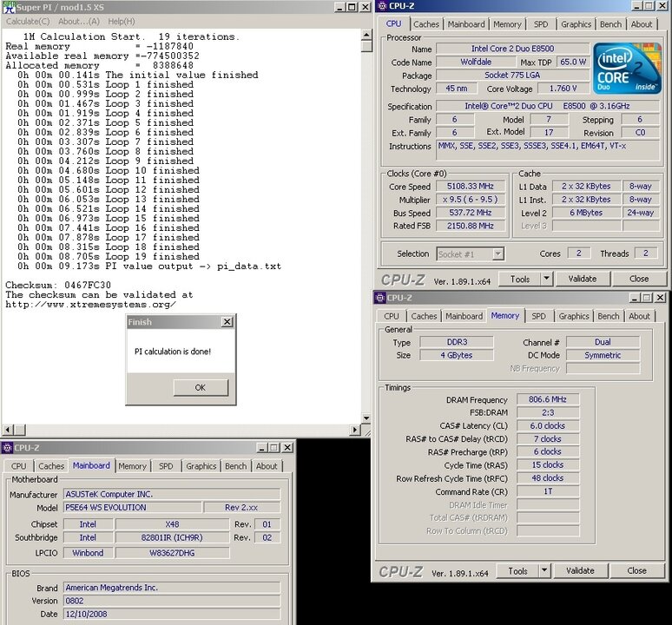This screenshot has height=625, width=672.
Task: Click the top CPU-Z window title icon
Action: point(382,6)
